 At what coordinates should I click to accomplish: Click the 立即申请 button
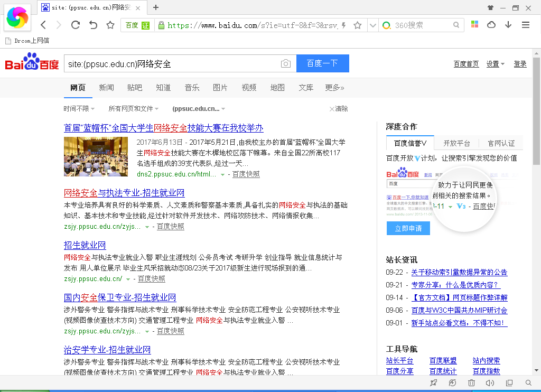408,228
